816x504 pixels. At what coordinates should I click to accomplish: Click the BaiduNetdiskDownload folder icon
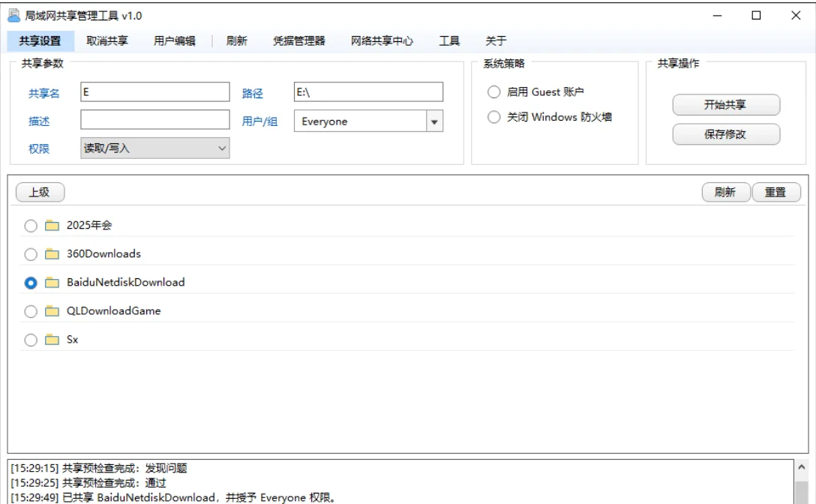pyautogui.click(x=52, y=283)
